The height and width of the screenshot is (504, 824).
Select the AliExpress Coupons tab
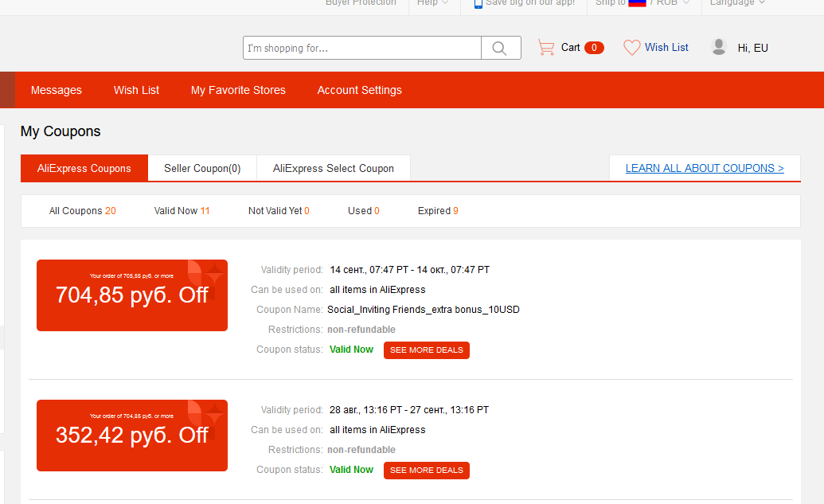click(84, 168)
